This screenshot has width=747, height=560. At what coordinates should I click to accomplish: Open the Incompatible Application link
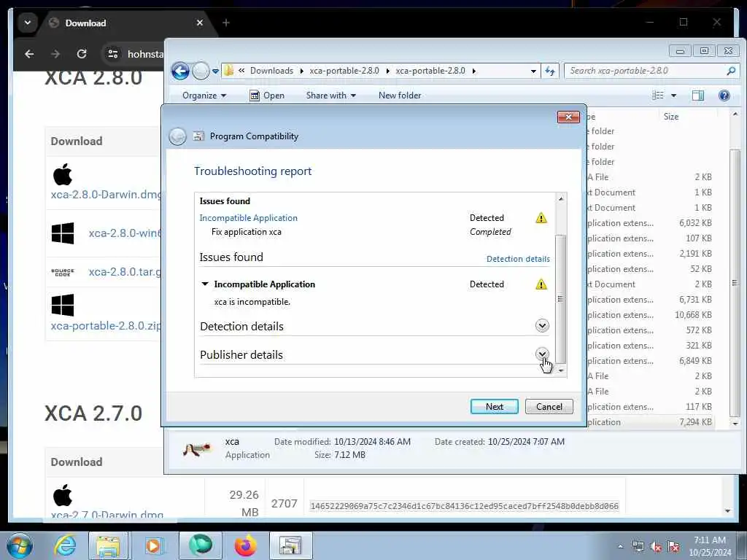248,217
